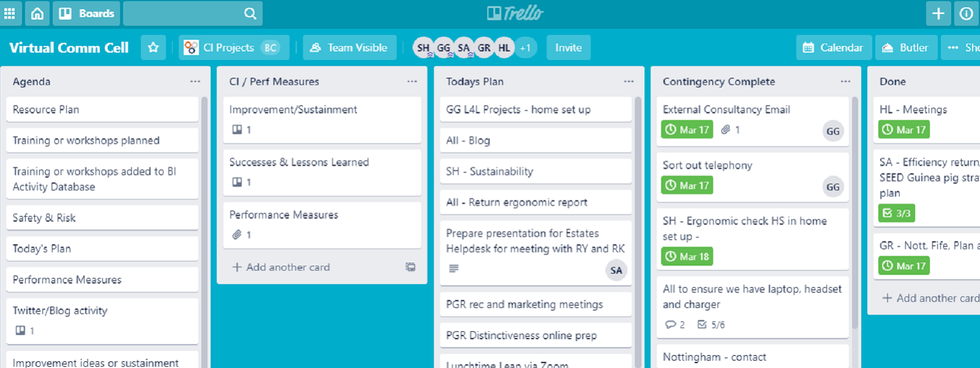Open the information icon in header
The height and width of the screenshot is (368, 980).
967,13
